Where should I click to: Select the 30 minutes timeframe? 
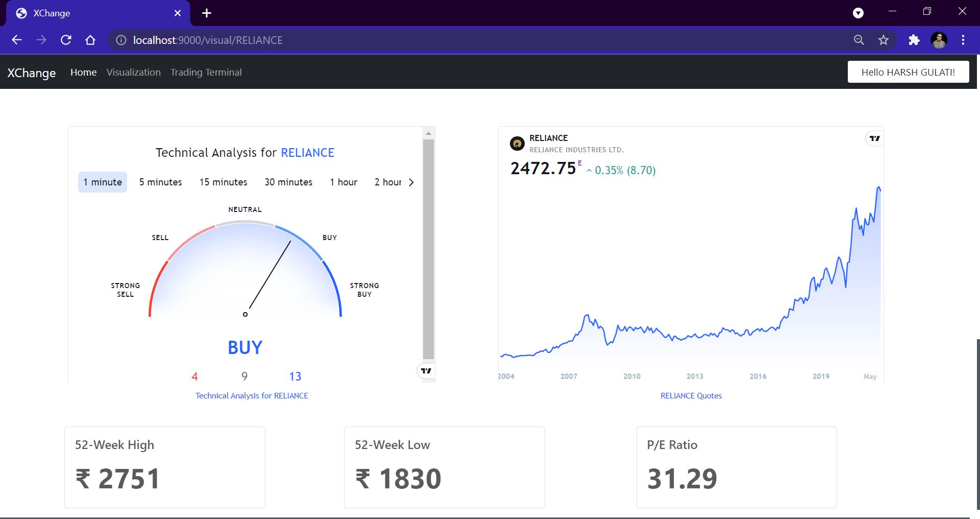tap(288, 182)
